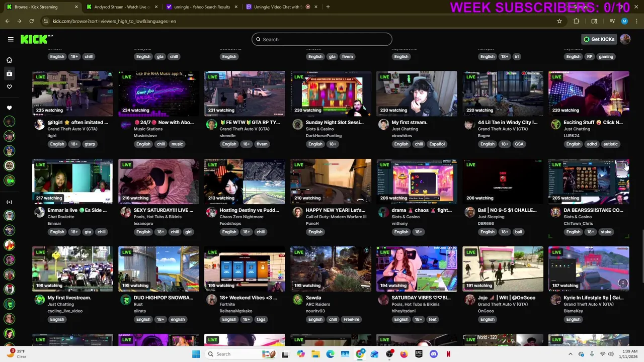Image resolution: width=644 pixels, height=362 pixels.
Task: Click the Get KICKs button
Action: click(x=599, y=39)
